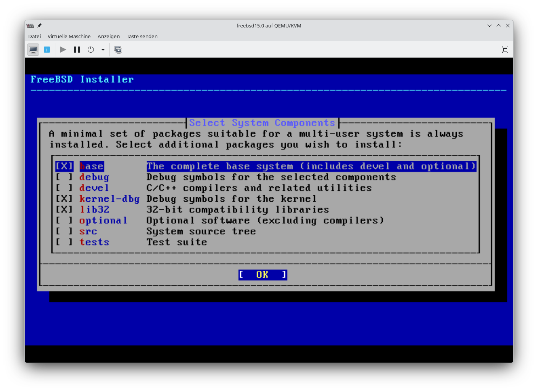Pause the virtual machine
The image size is (538, 392).
[77, 50]
